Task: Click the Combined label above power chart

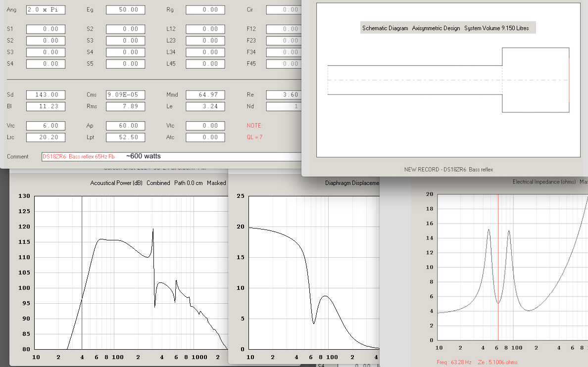Action: coord(158,183)
